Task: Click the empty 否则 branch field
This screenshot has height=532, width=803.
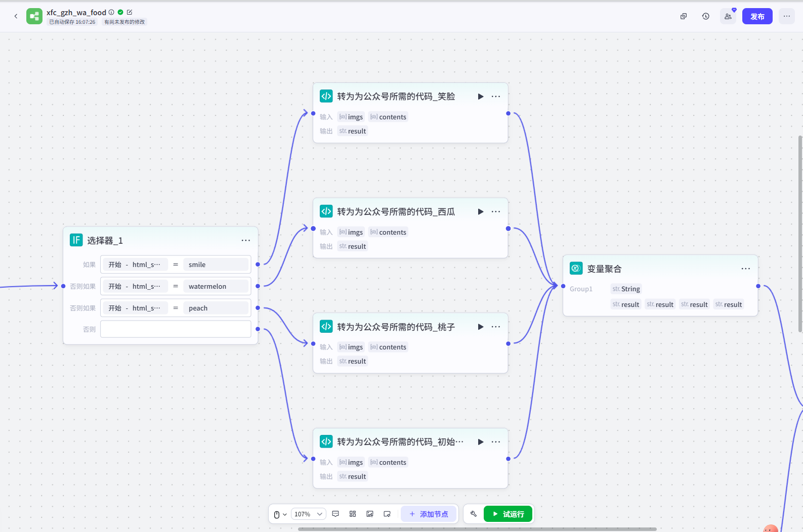Action: (176, 329)
